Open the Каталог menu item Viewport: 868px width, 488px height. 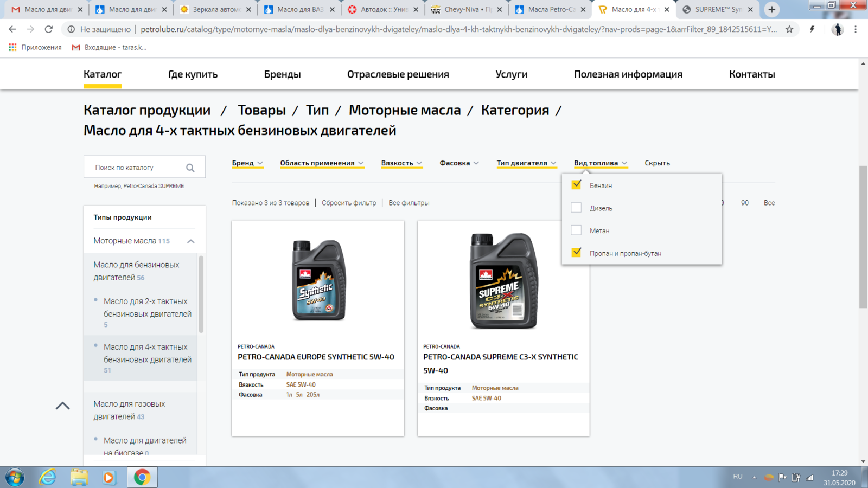tap(103, 74)
